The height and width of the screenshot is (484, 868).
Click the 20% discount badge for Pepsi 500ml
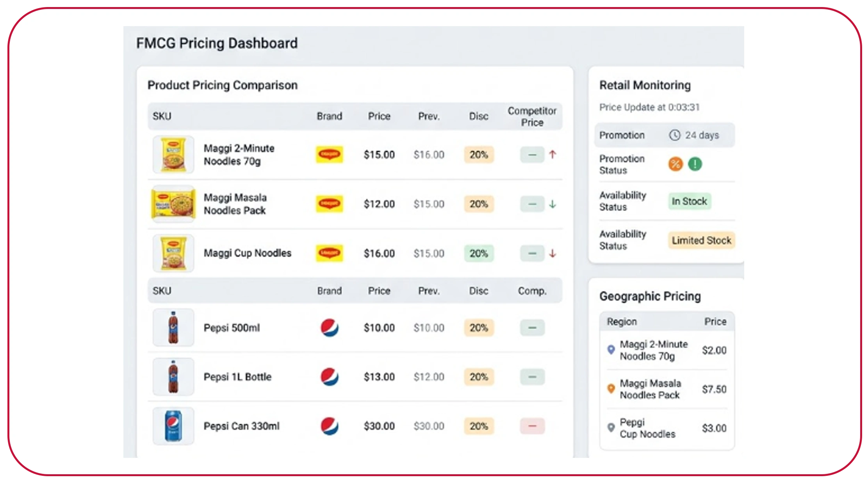(x=479, y=327)
